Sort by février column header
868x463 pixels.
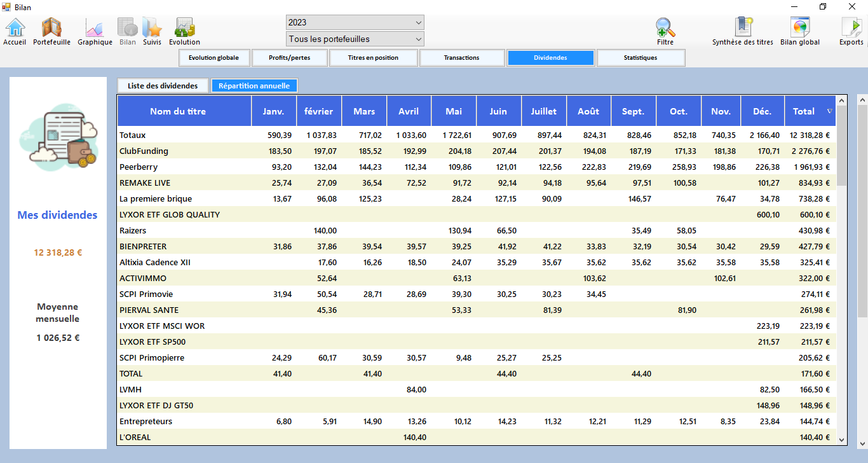[319, 111]
